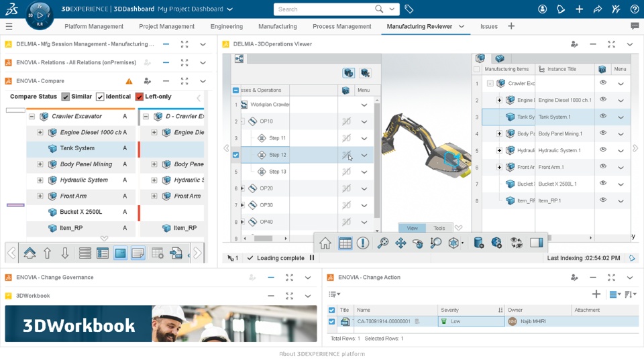This screenshot has width=644, height=362.
Task: Toggle visibility of Tank System.1
Action: [x=602, y=116]
